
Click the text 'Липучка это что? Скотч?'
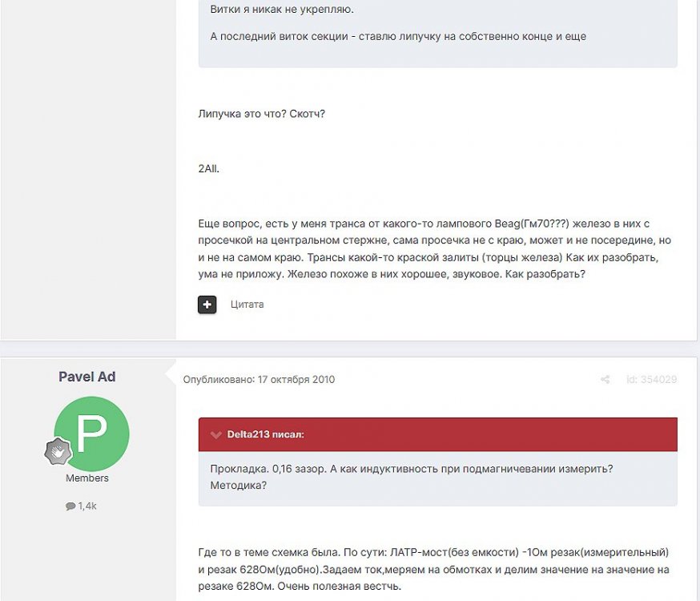[x=261, y=114]
